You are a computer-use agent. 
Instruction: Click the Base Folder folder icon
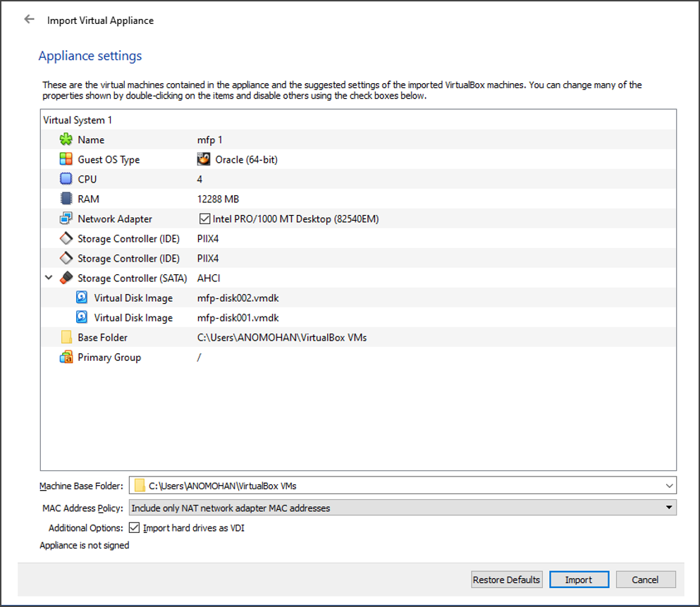pos(66,337)
